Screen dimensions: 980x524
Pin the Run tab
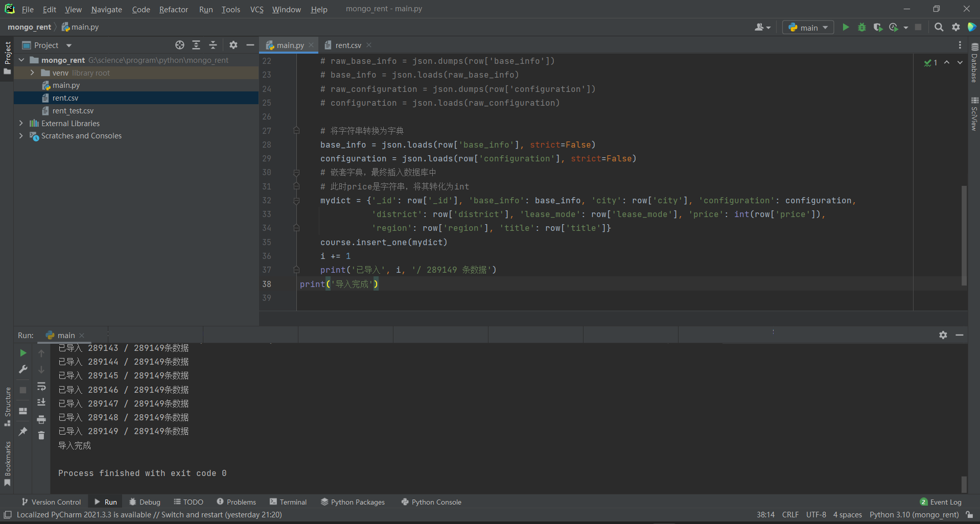(23, 432)
